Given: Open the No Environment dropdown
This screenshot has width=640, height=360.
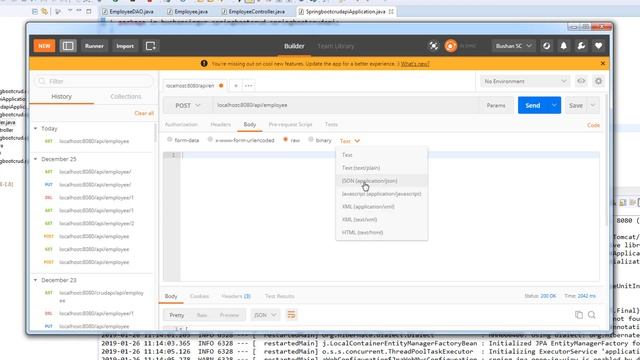Looking at the screenshot, I should (525, 81).
